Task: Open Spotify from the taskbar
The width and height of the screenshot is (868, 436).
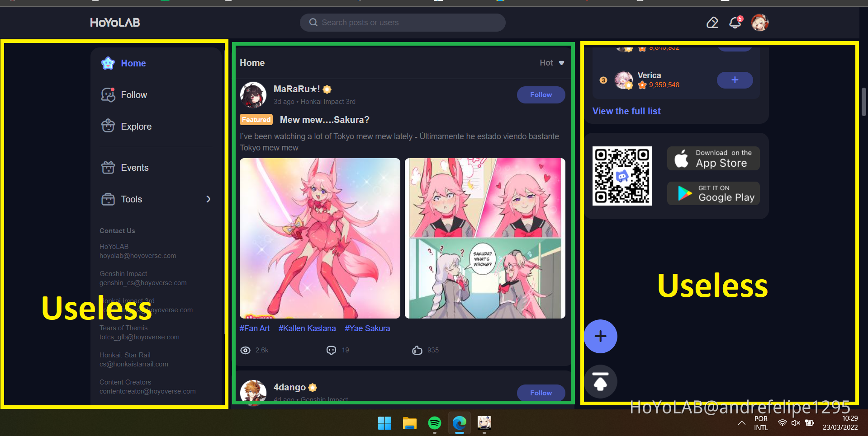Action: [434, 423]
